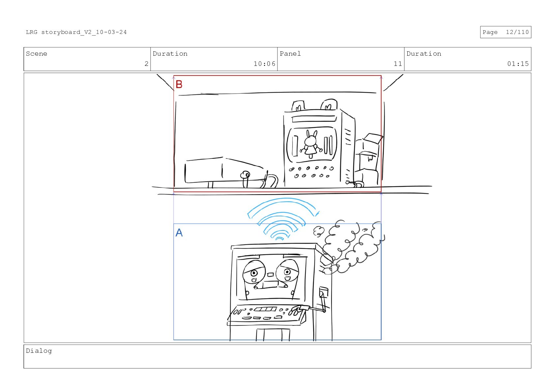Click the red camera frame label 'B'

179,84
